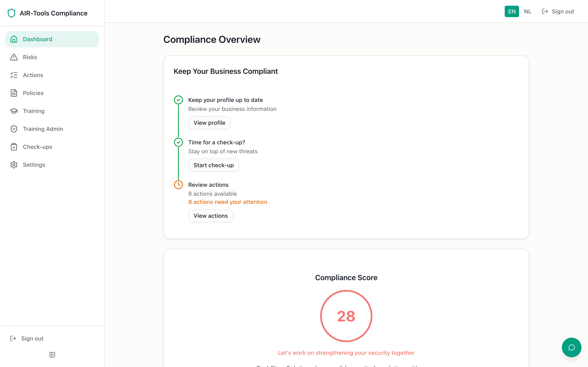
Task: Select the Training graduation cap icon
Action: (x=14, y=111)
